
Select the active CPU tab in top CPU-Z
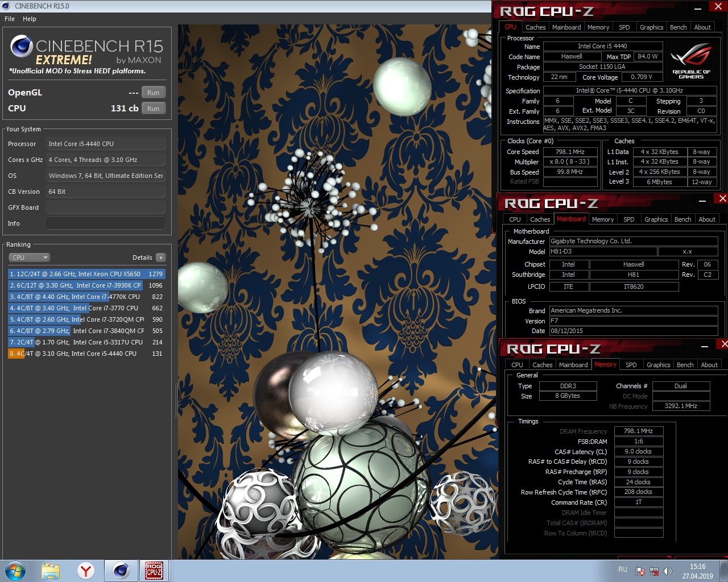511,27
